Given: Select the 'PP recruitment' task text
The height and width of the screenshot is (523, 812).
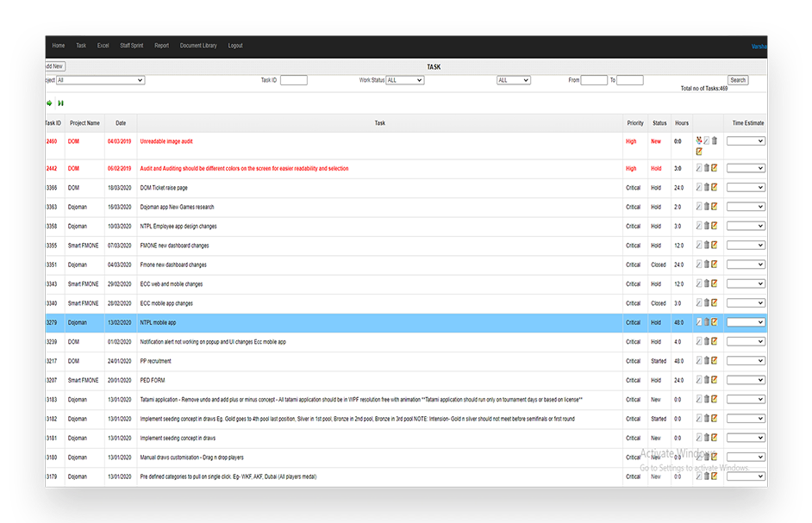Looking at the screenshot, I should tap(155, 361).
